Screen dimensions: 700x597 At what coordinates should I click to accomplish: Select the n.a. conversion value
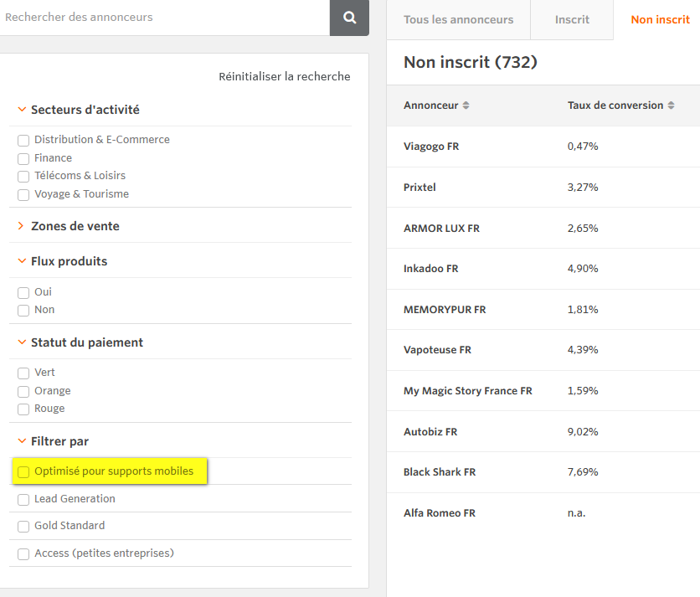tap(576, 513)
